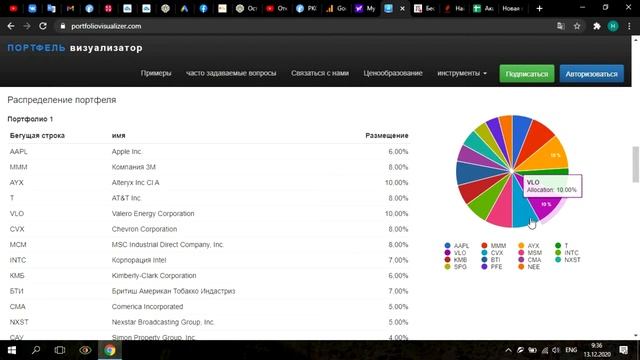Toggle T in chart legend
640x360 pixels.
tap(562, 246)
